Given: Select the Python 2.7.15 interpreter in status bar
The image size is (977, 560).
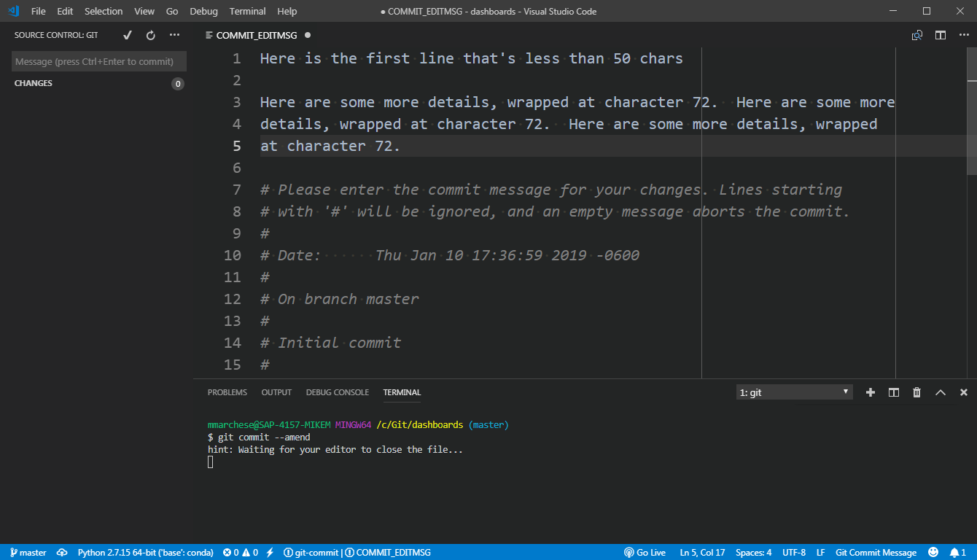Looking at the screenshot, I should (x=145, y=552).
